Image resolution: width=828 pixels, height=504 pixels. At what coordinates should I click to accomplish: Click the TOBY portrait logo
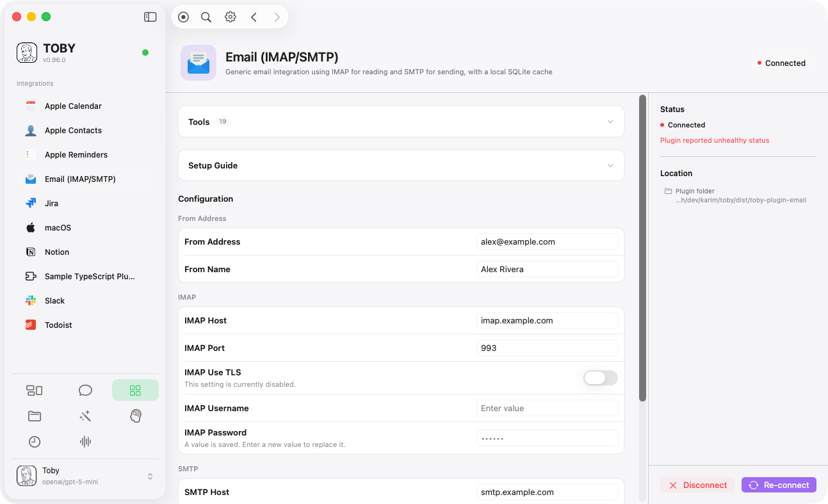[27, 53]
